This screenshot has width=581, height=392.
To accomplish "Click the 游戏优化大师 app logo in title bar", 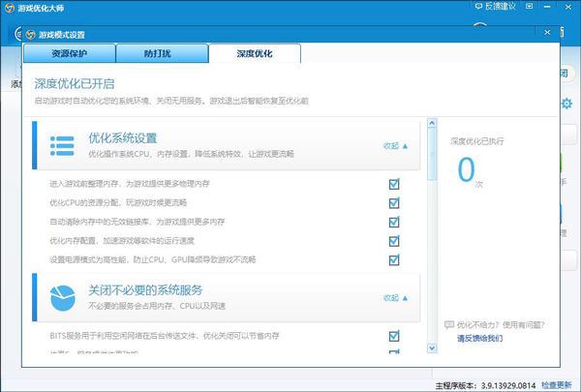I will point(11,9).
